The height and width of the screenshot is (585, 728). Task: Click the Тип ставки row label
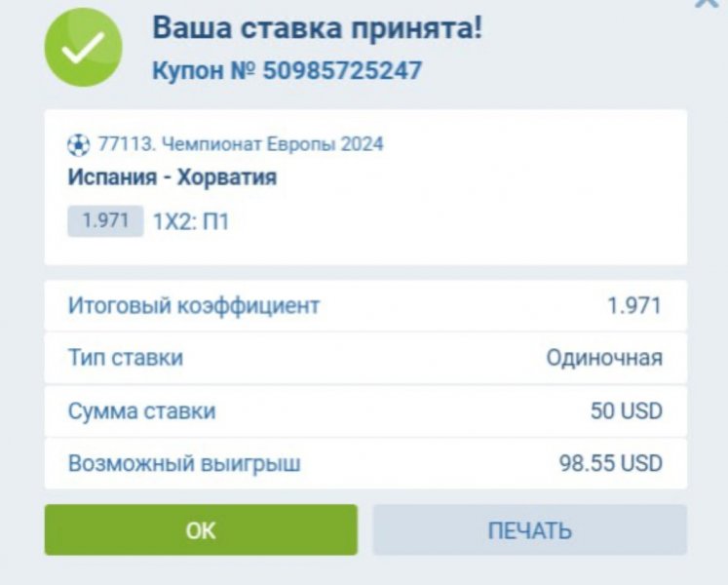pos(125,358)
